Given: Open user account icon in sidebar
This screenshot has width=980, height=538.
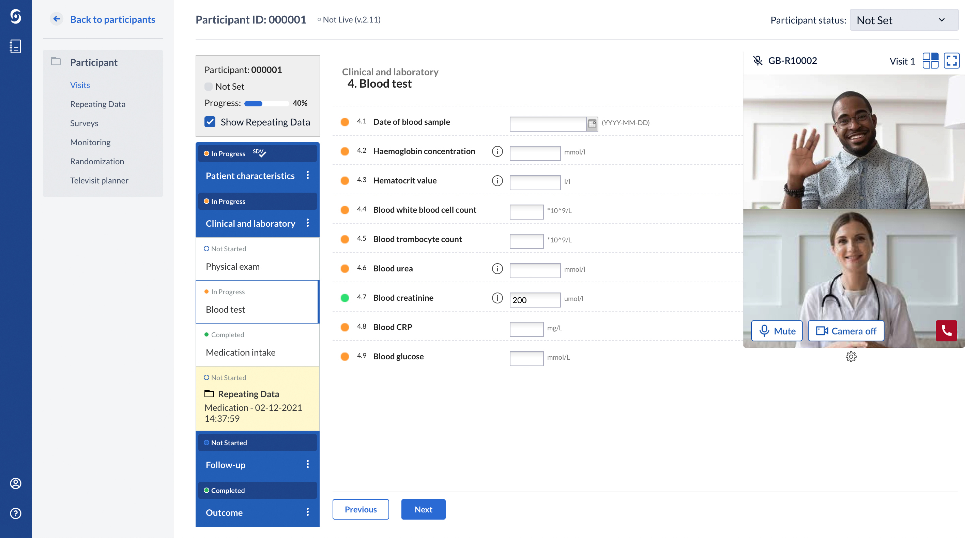Looking at the screenshot, I should tap(16, 483).
